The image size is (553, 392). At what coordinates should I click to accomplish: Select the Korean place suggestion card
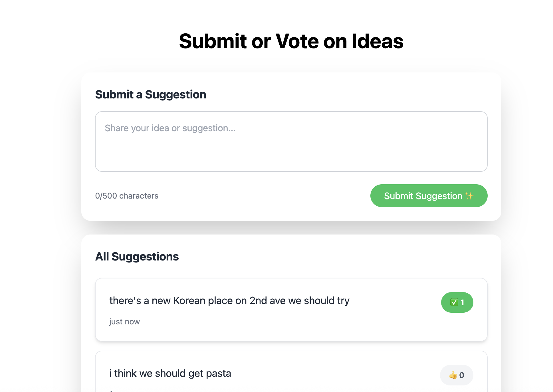291,310
